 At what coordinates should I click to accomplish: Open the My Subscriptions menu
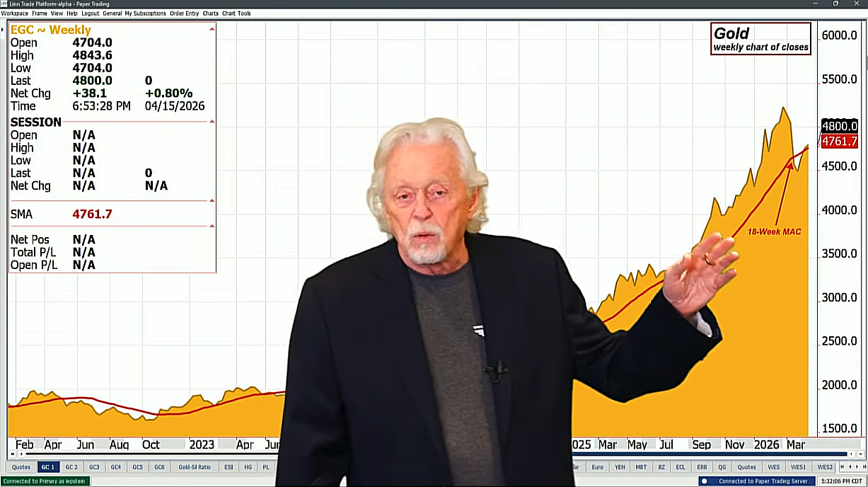[x=146, y=13]
